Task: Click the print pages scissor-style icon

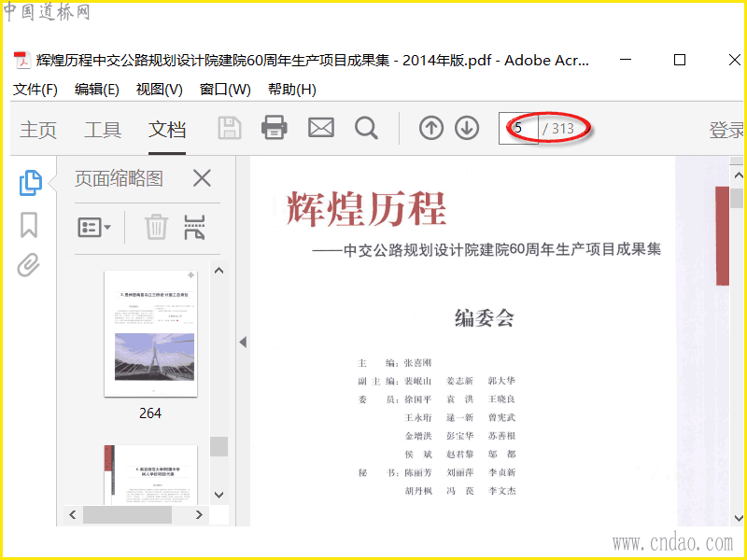Action: pos(195,227)
